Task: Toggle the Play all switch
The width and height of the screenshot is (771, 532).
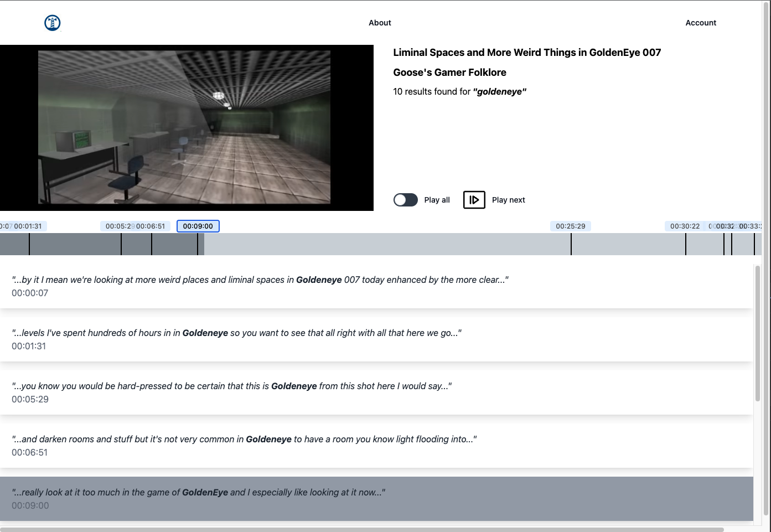Action: (x=406, y=200)
